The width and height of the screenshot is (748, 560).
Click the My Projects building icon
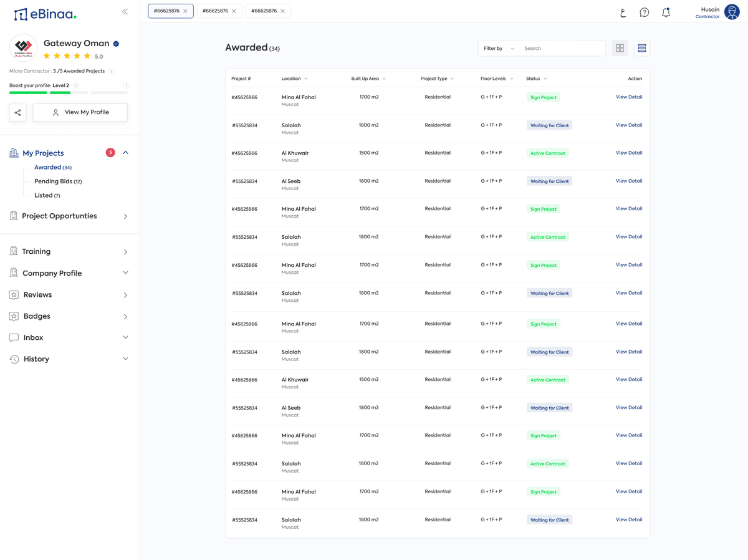point(14,153)
